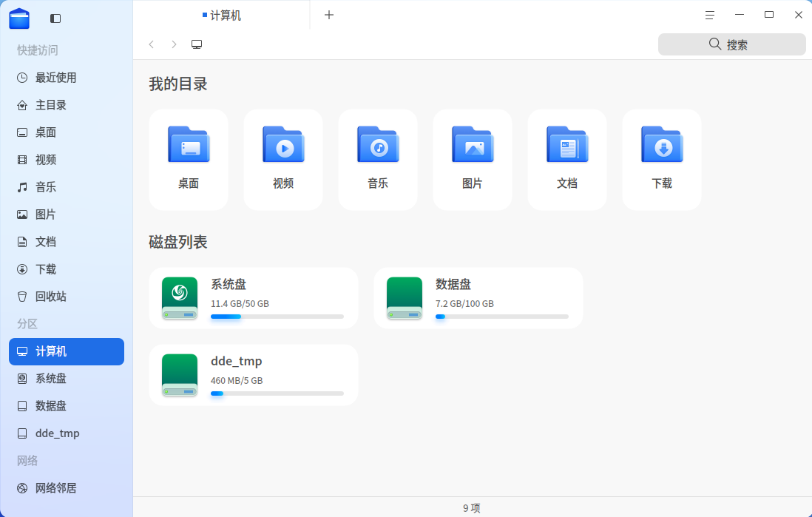Viewport: 812px width, 517px height.
Task: Click the dde_tmp usage bar
Action: pyautogui.click(x=277, y=393)
